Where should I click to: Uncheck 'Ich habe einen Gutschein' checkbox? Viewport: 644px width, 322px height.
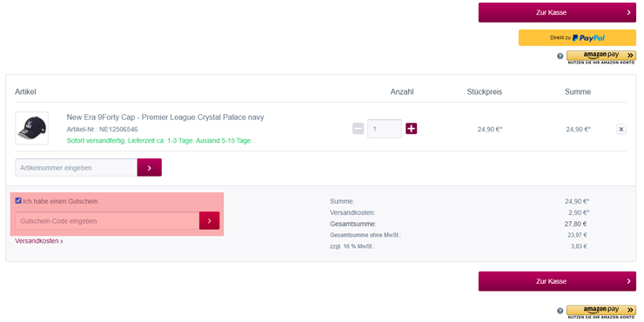click(x=18, y=201)
